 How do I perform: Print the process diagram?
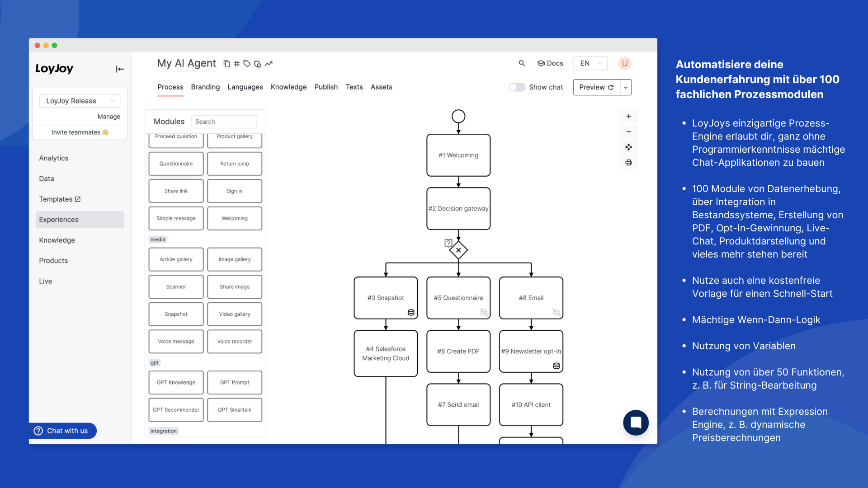coord(628,162)
